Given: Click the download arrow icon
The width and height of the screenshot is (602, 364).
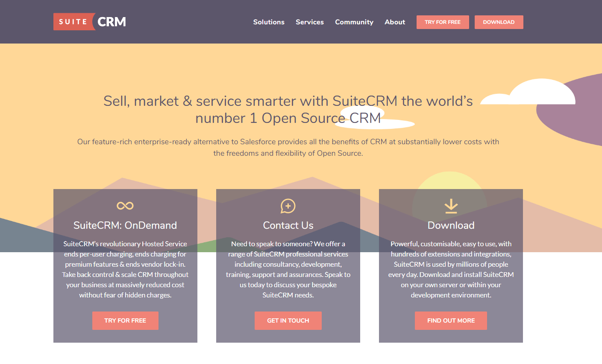Looking at the screenshot, I should (451, 206).
